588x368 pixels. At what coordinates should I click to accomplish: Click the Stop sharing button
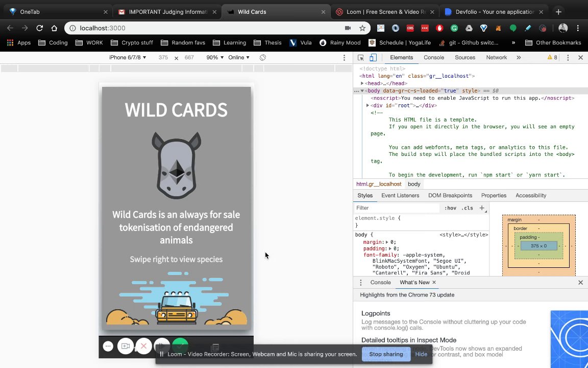point(386,354)
